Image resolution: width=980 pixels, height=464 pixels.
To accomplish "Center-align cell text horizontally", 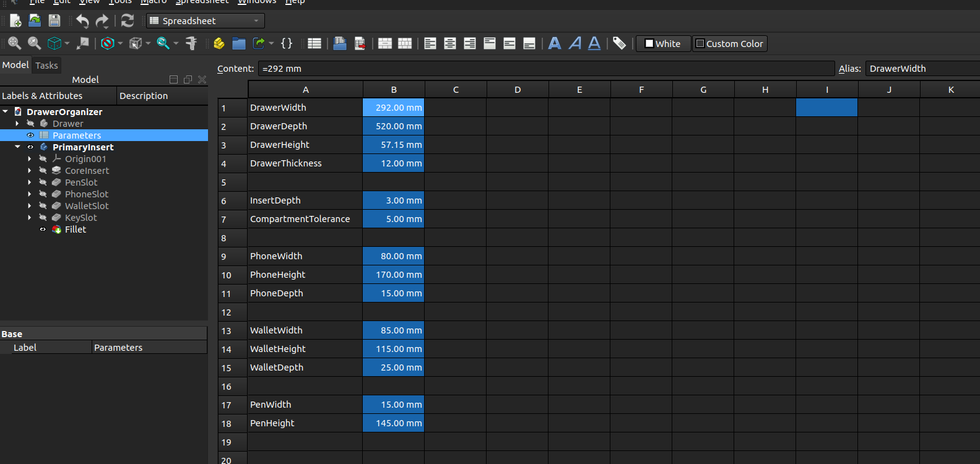I will click(x=450, y=43).
